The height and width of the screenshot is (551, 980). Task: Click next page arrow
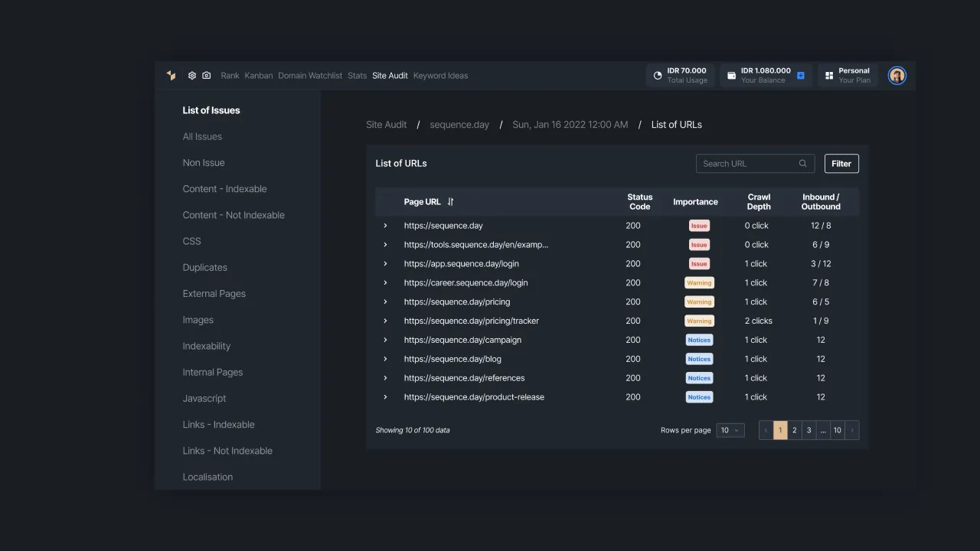[852, 430]
